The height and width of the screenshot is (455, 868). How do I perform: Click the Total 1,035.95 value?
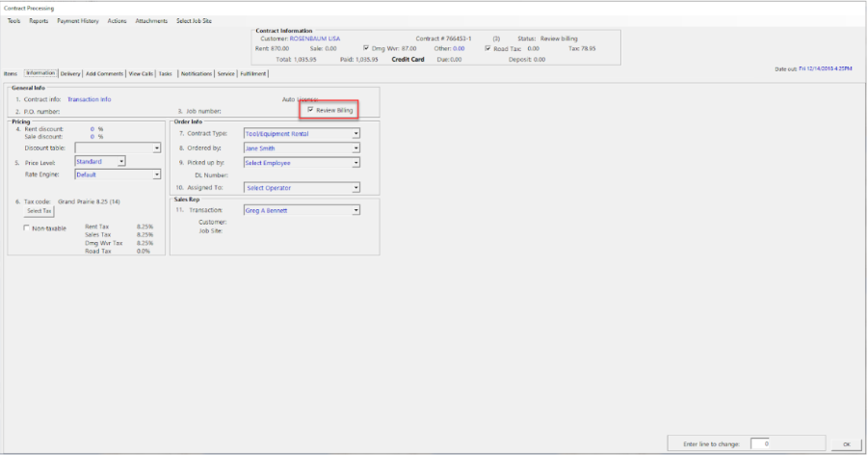[x=304, y=60]
